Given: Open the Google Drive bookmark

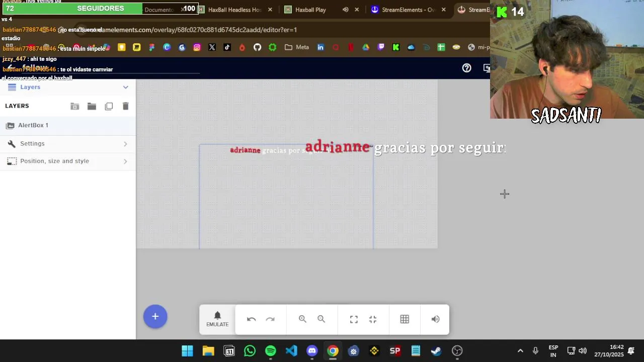Looking at the screenshot, I should point(366,47).
